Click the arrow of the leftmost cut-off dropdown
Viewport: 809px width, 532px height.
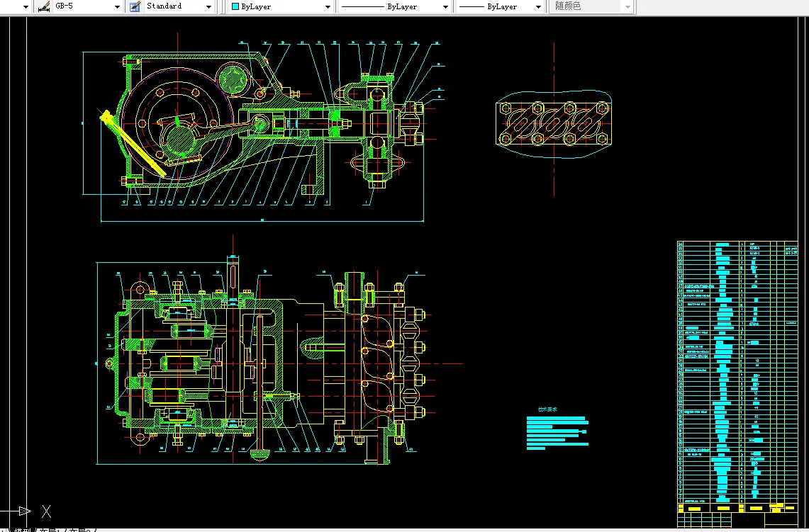[x=26, y=6]
